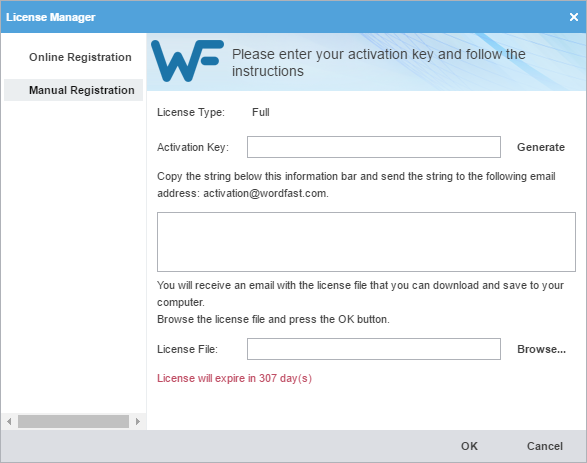Viewport: 587px width, 463px height.
Task: Click the Activation Key input field
Action: pyautogui.click(x=374, y=147)
